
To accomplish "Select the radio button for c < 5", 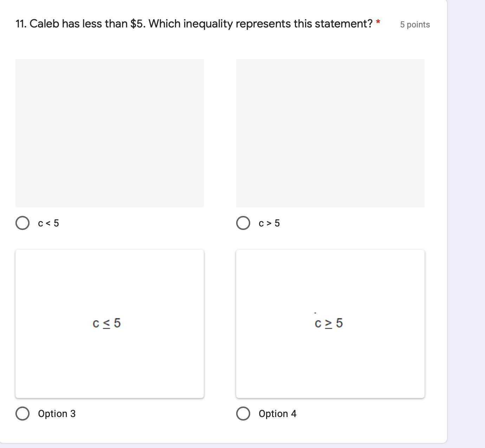I will point(22,223).
